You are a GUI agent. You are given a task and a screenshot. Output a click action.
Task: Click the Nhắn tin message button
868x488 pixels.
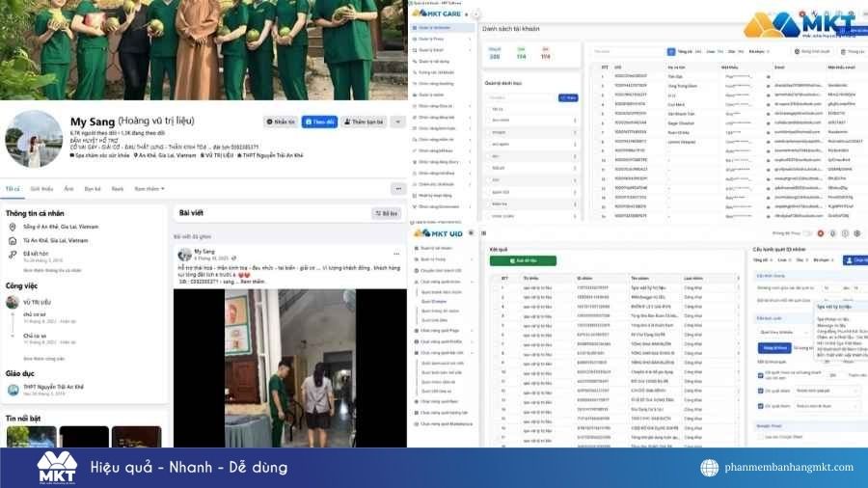click(x=280, y=122)
